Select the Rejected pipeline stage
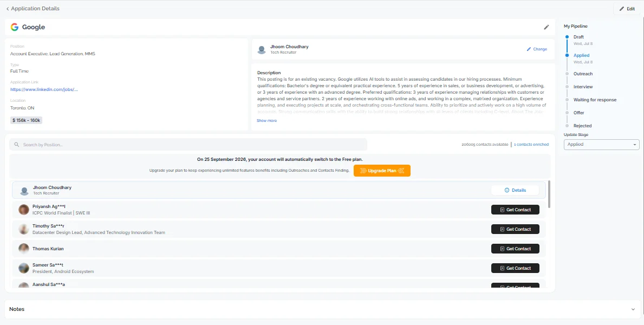 pos(582,126)
